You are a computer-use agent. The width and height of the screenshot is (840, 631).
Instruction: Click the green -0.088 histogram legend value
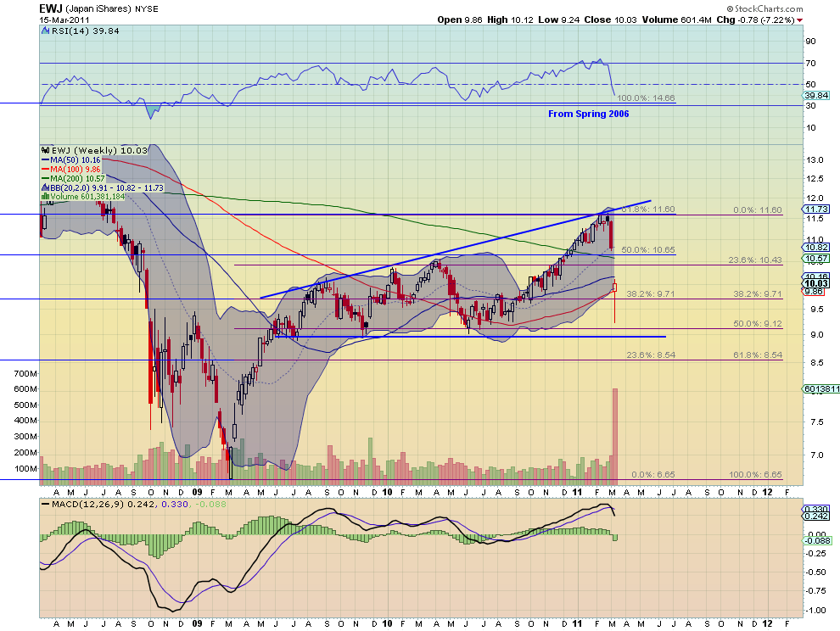210,504
